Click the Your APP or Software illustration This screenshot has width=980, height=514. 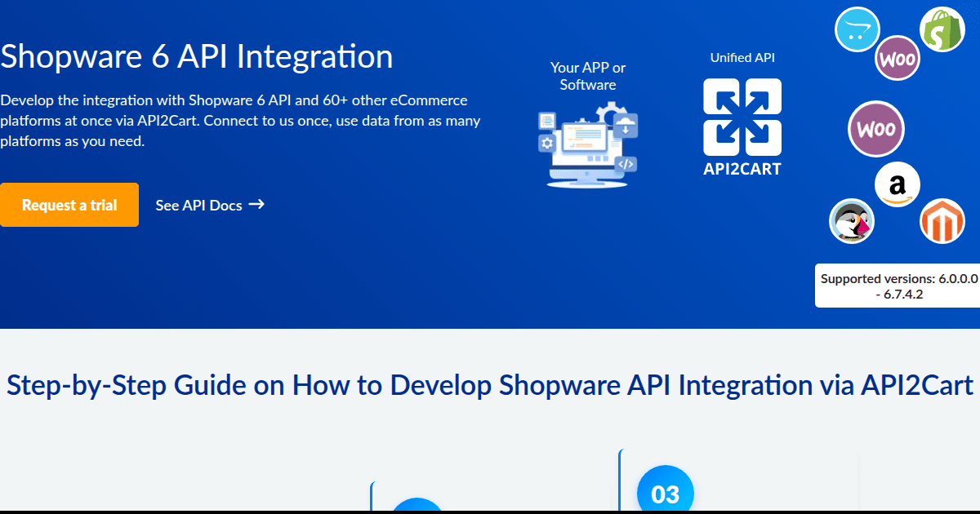coord(588,144)
